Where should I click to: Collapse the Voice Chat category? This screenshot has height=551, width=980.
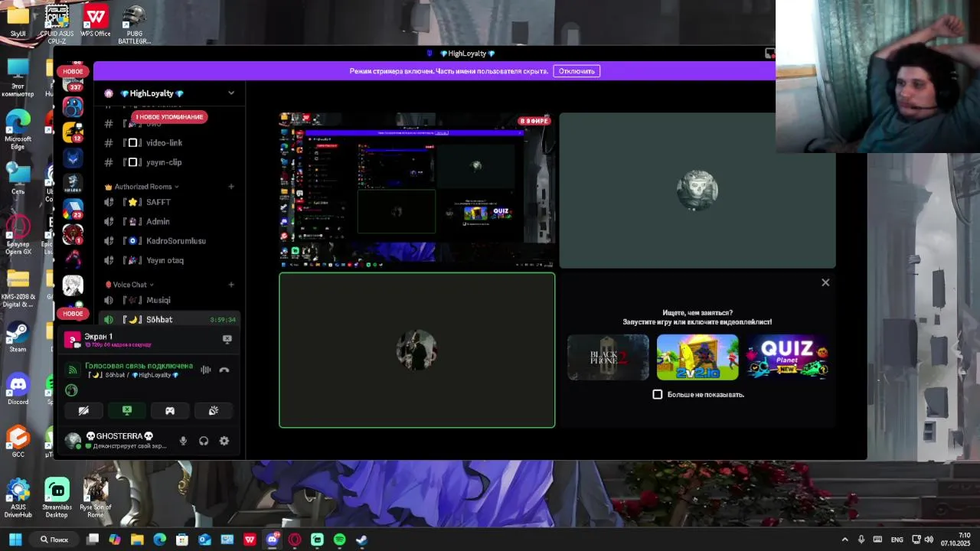click(x=129, y=285)
